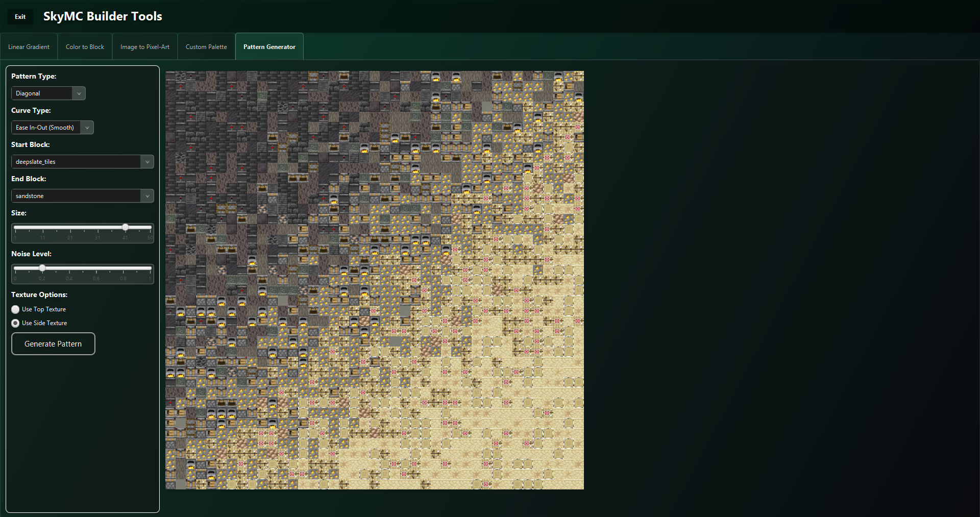Click the chevron arrow on the End Block selector
Image resolution: width=980 pixels, height=517 pixels.
(x=148, y=195)
